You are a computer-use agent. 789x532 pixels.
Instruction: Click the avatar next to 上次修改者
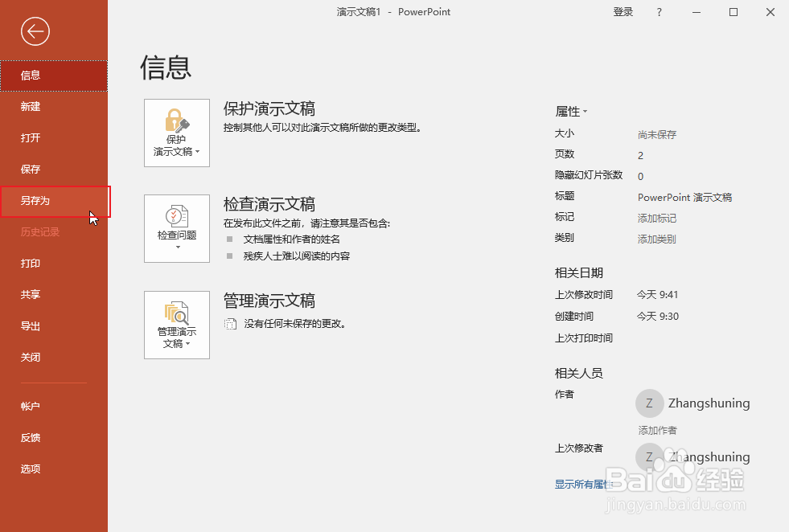650,457
